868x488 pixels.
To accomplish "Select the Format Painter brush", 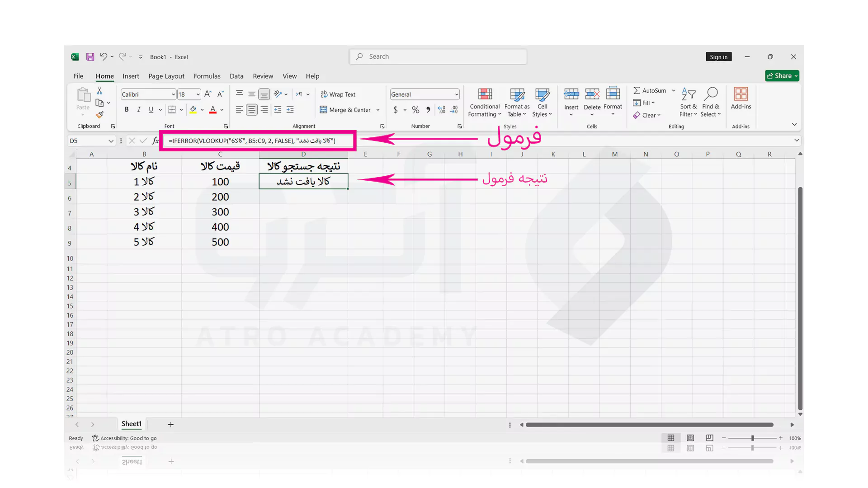I will coord(99,115).
